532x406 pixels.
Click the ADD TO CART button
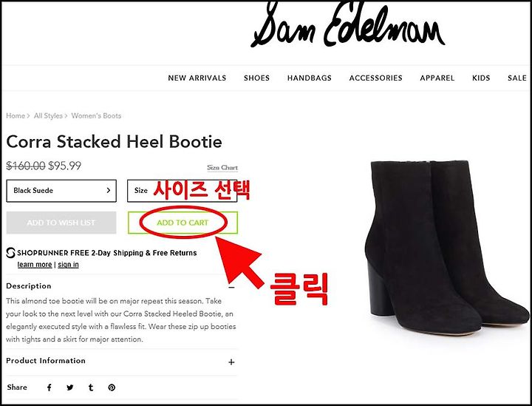(183, 223)
